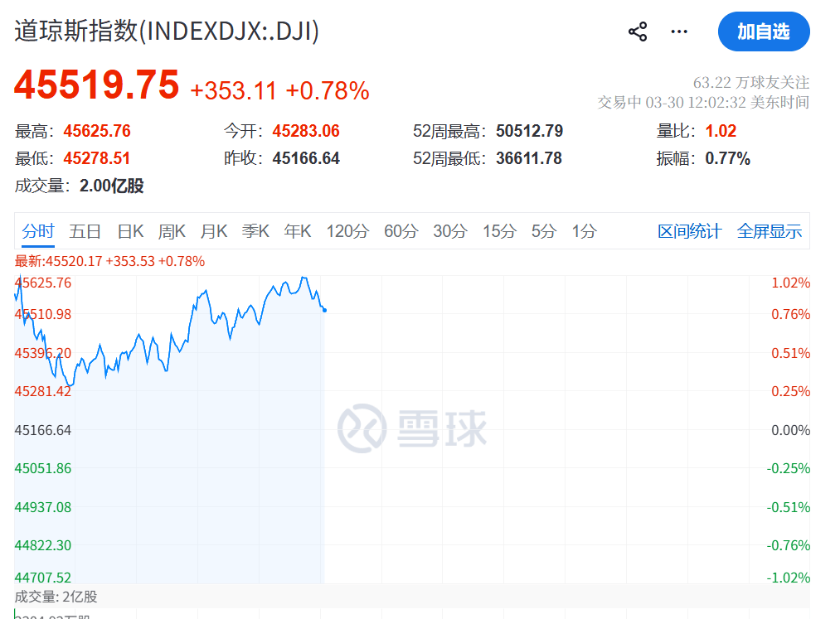This screenshot has width=840, height=619.
Task: Click the share icon beside the title
Action: tap(637, 32)
